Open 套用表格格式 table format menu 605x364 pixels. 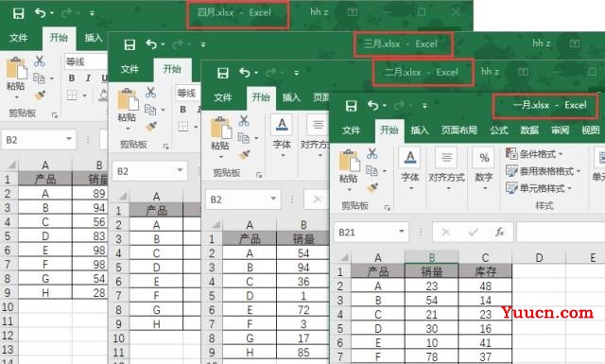(x=543, y=171)
